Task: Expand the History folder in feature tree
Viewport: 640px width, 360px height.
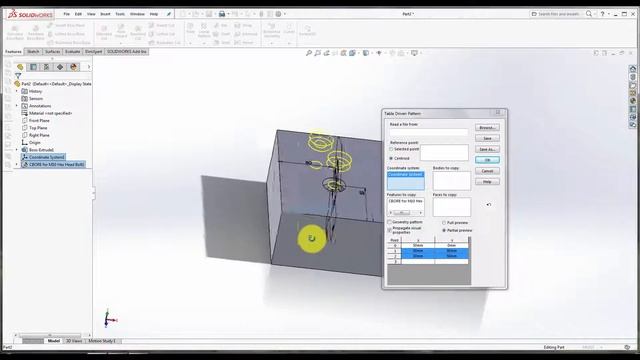Action: [17, 91]
